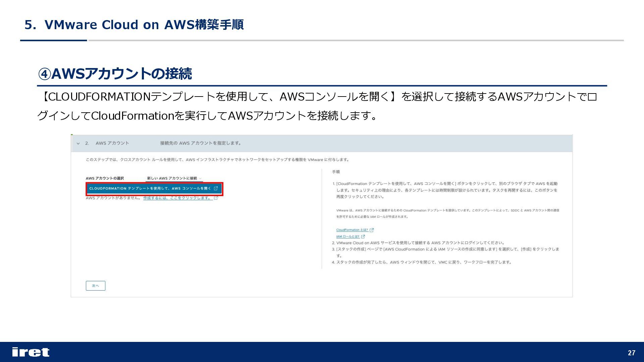
Task: Click the iret logo in the footer
Action: (31, 352)
